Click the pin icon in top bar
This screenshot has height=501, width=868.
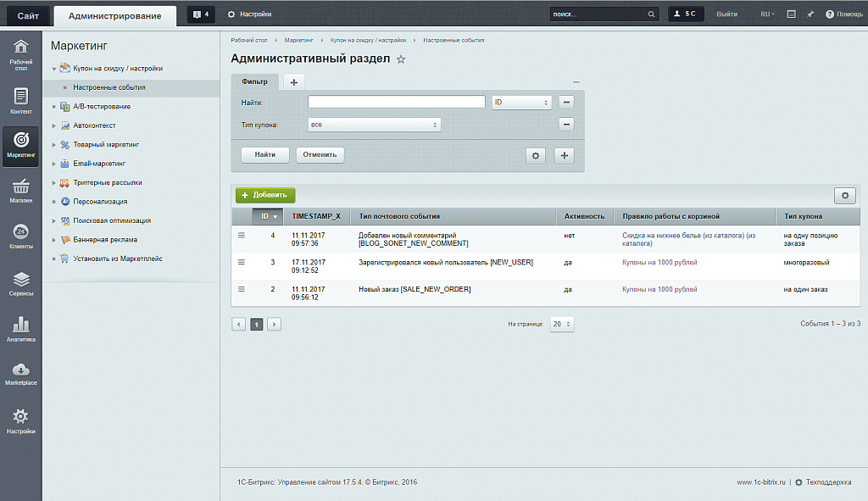810,14
